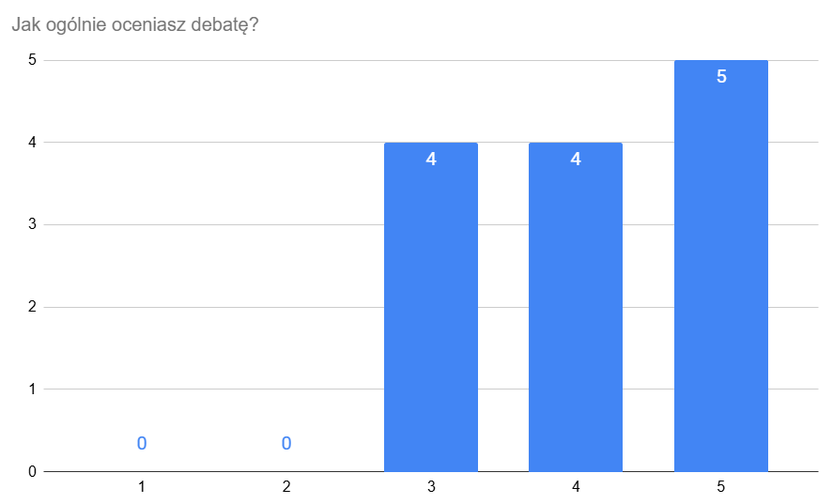Select horizontal axis label '1'

tap(142, 487)
